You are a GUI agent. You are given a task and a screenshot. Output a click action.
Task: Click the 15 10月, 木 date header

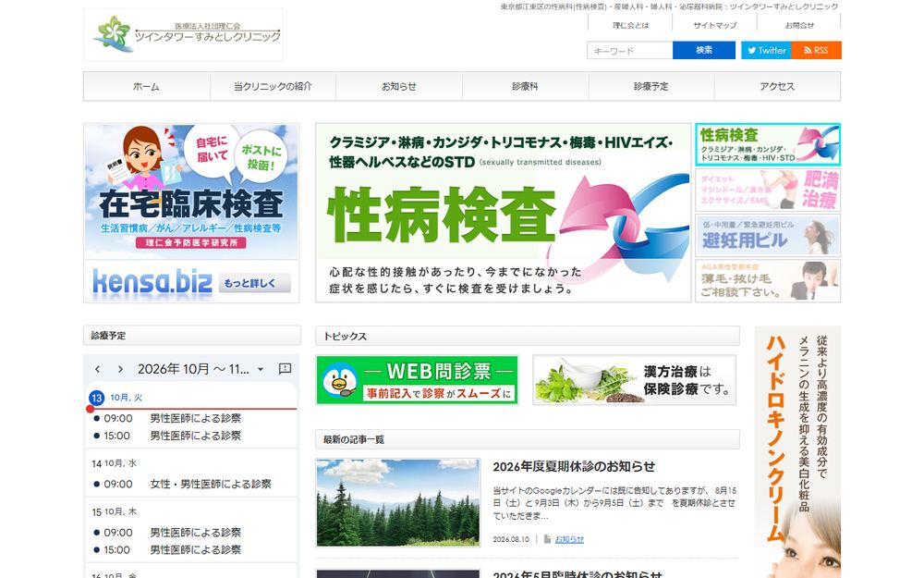115,512
